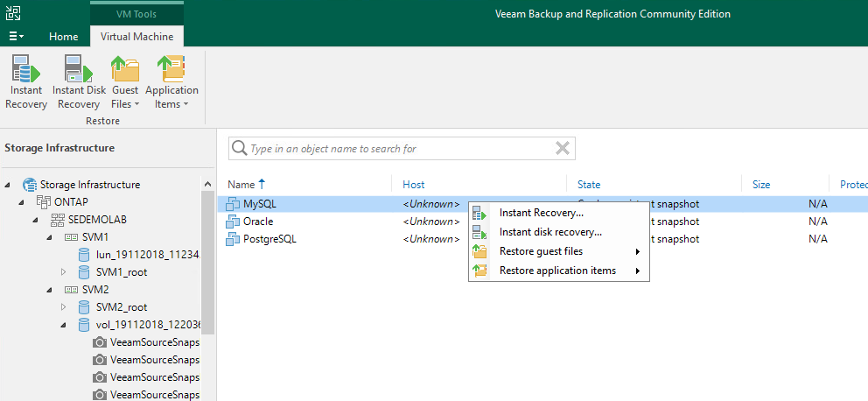The width and height of the screenshot is (868, 401).
Task: Click the Storage Infrastructure tree node icon
Action: tap(30, 185)
